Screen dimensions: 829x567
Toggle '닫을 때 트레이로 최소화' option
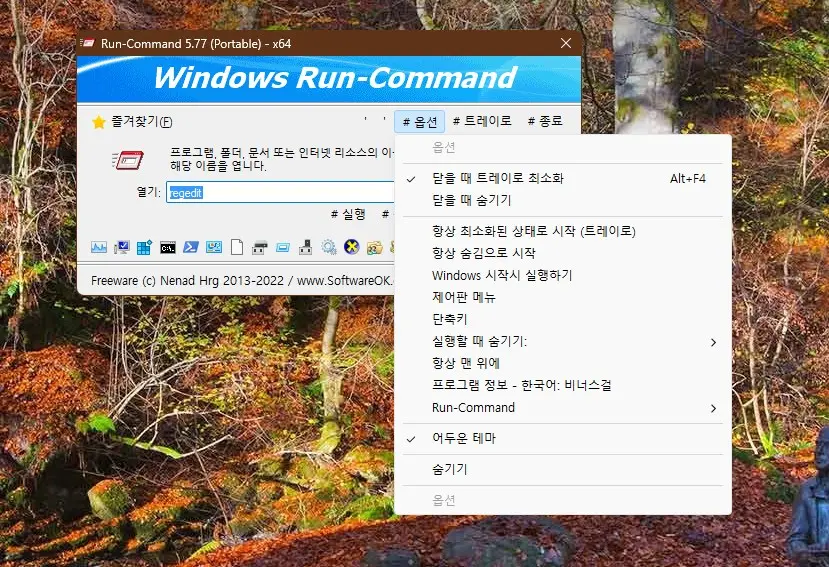(x=563, y=179)
